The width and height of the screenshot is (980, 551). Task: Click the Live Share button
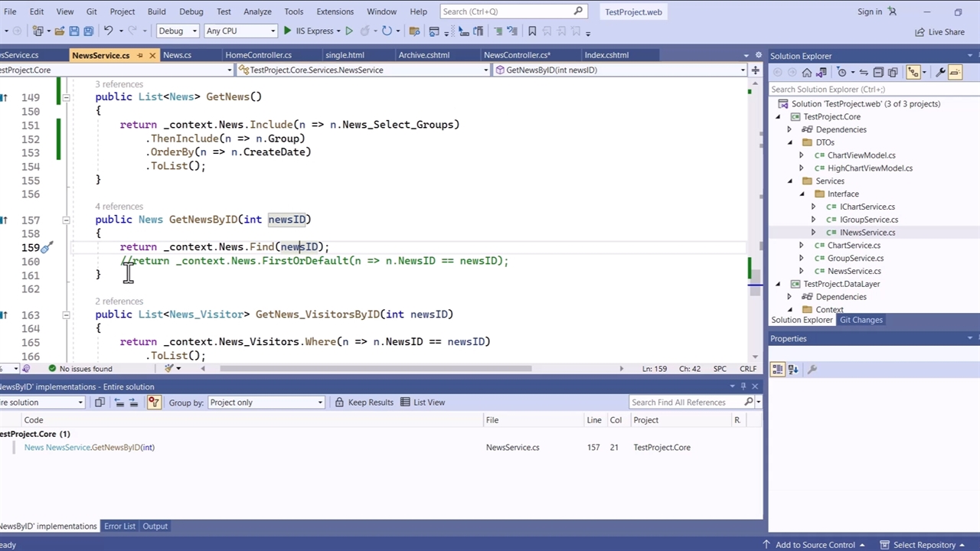[939, 32]
